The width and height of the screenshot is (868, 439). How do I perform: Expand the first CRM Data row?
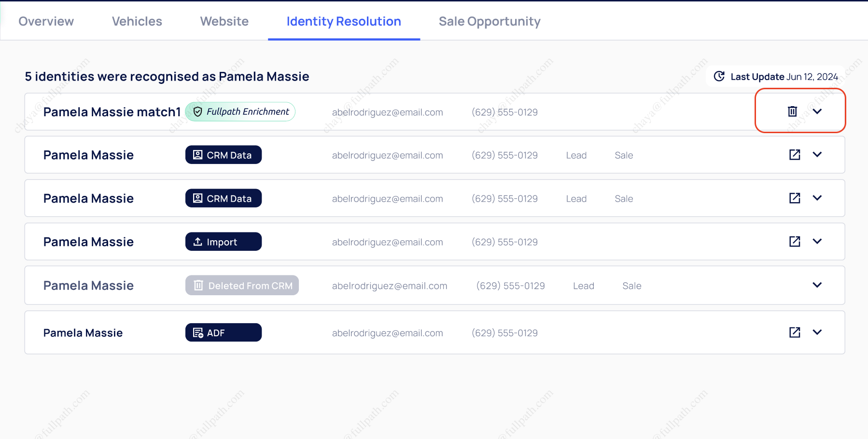click(x=817, y=155)
